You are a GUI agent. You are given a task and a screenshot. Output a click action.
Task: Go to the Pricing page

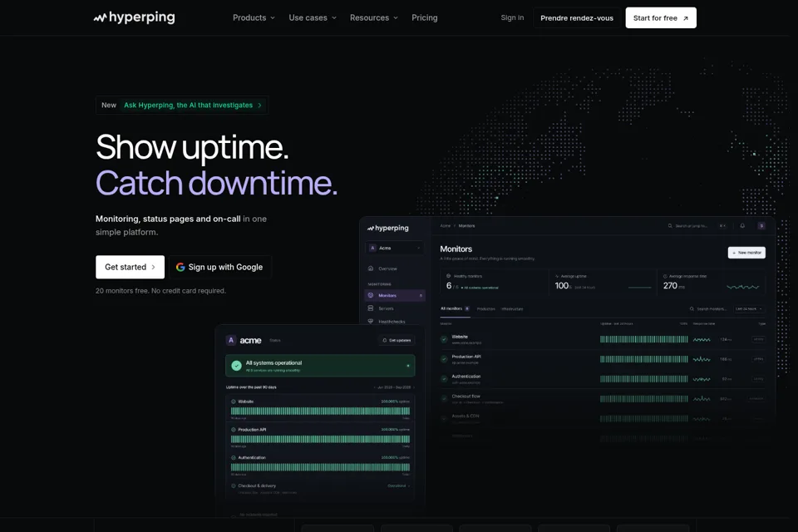tap(425, 17)
